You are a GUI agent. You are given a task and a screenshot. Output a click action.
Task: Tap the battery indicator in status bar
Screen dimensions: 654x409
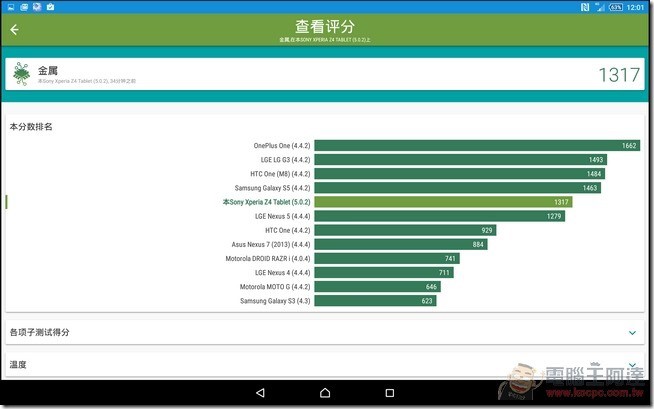tap(616, 7)
